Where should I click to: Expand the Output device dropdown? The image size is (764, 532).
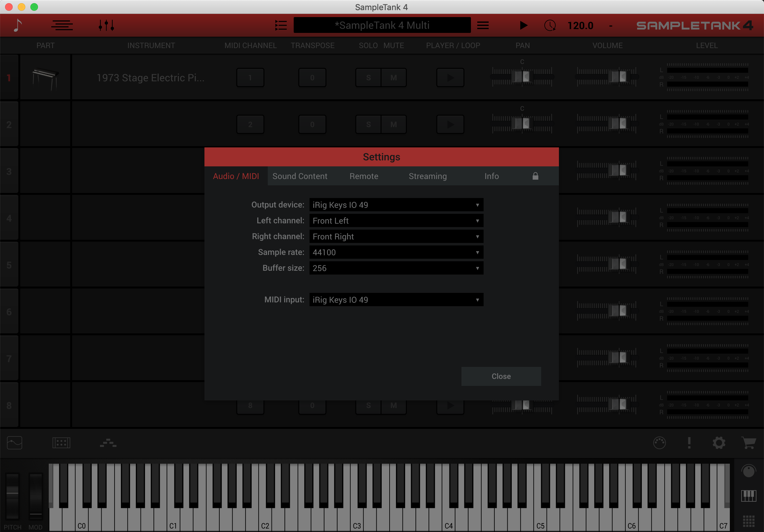coord(396,205)
